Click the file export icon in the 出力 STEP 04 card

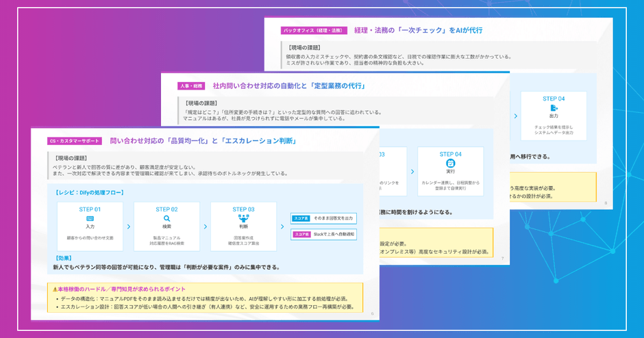tap(554, 108)
